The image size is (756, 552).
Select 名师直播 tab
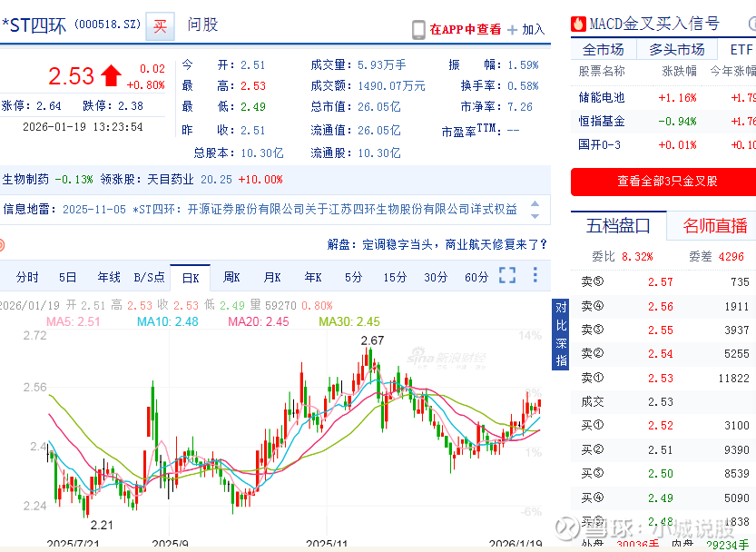tap(714, 225)
